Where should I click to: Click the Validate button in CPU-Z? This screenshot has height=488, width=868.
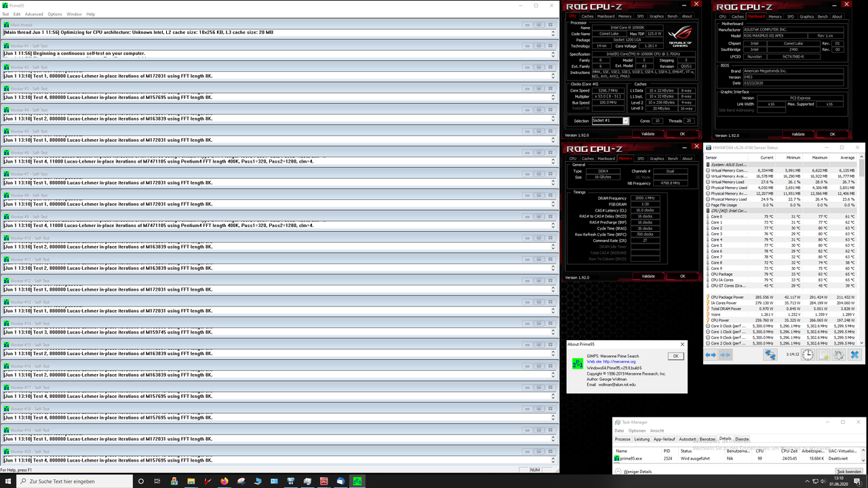[x=648, y=134]
